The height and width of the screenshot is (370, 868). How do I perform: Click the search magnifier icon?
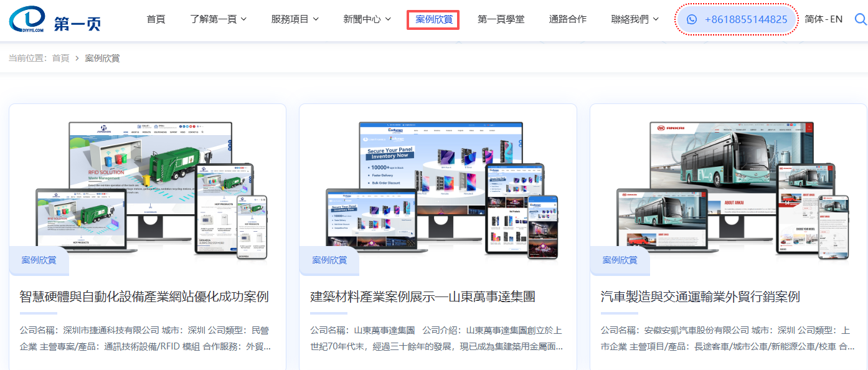coord(860,19)
